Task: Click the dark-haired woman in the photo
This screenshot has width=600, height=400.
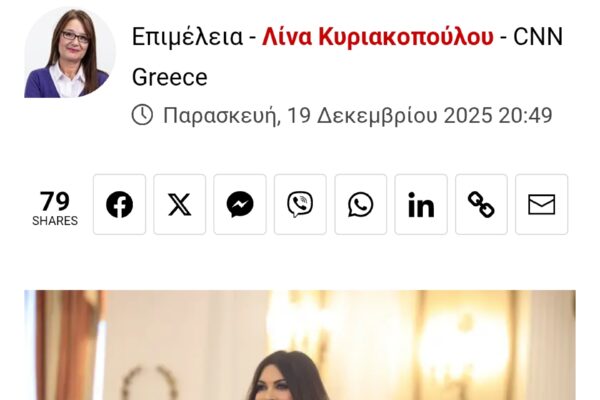Action: click(x=288, y=376)
